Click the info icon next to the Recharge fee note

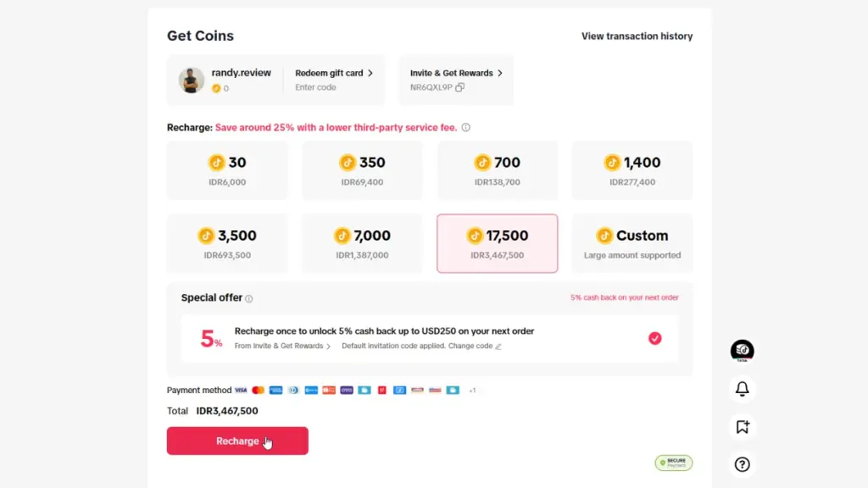point(465,127)
